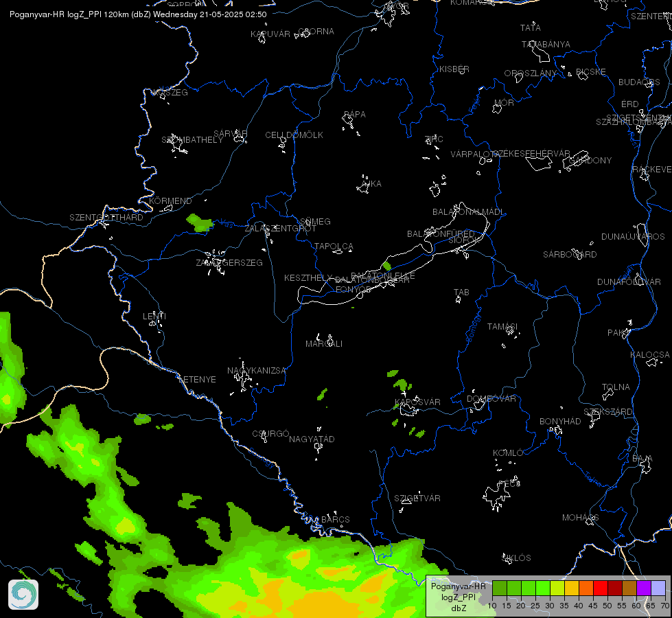
Task: Click the KALOCSA city label
Action: (650, 355)
